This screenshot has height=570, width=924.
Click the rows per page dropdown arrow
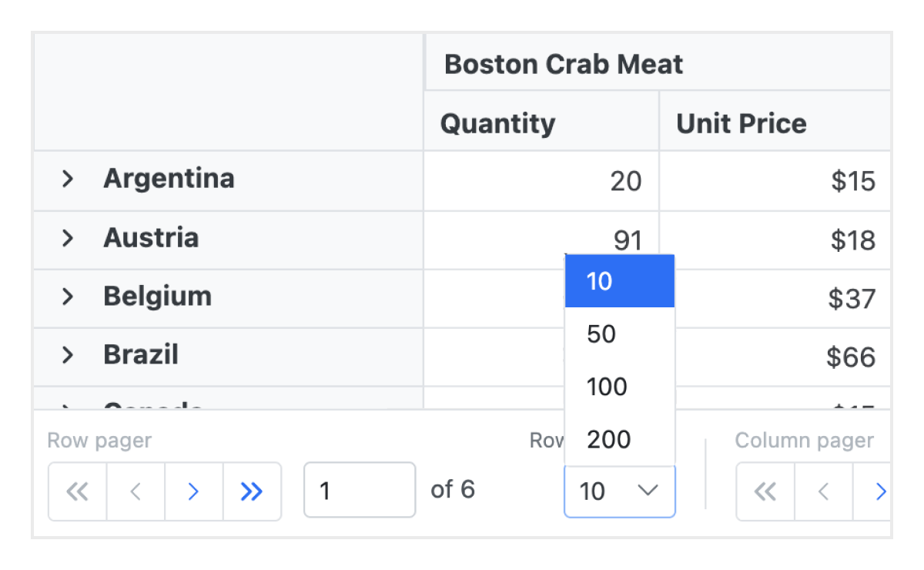[648, 491]
